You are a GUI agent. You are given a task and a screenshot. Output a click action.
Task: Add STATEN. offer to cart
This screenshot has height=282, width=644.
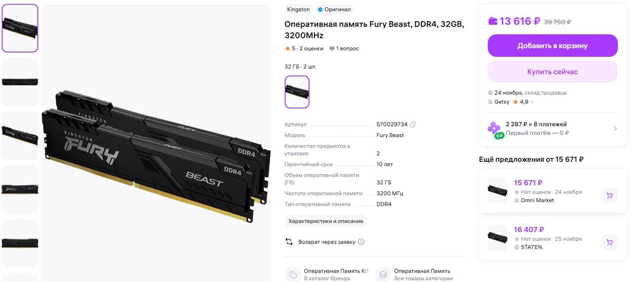tap(610, 242)
